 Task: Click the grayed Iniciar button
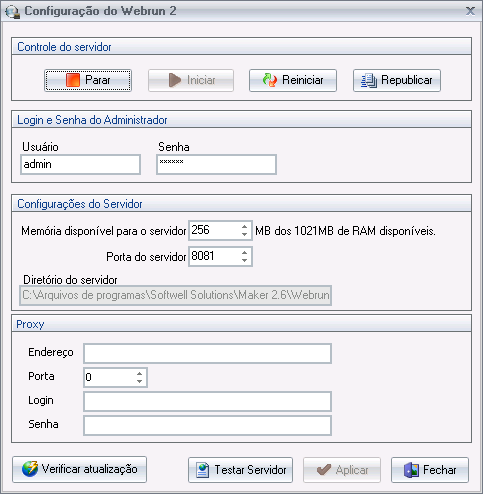point(191,80)
